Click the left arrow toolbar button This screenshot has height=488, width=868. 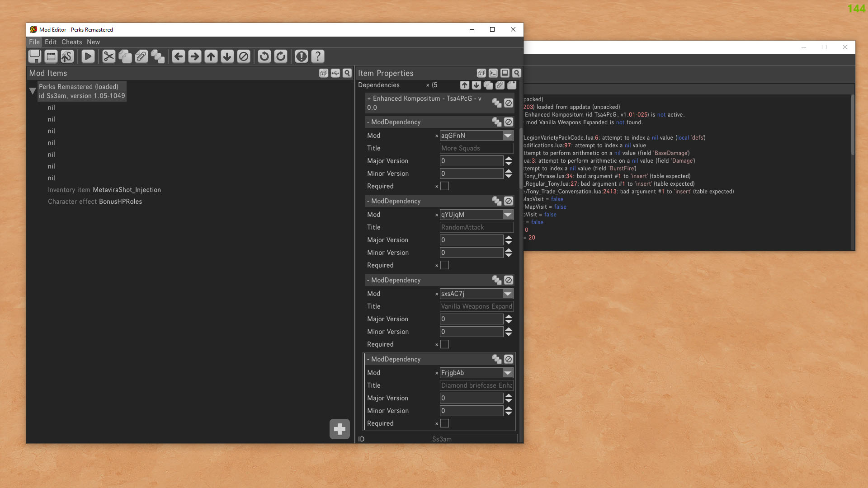coord(179,56)
